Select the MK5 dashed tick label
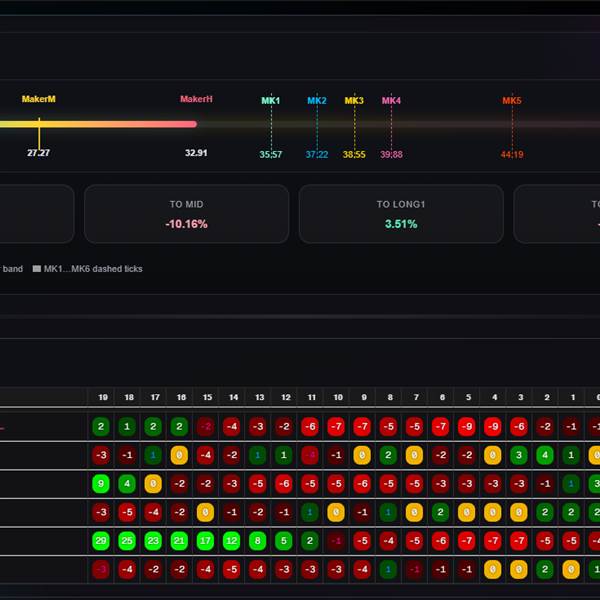 [x=512, y=101]
